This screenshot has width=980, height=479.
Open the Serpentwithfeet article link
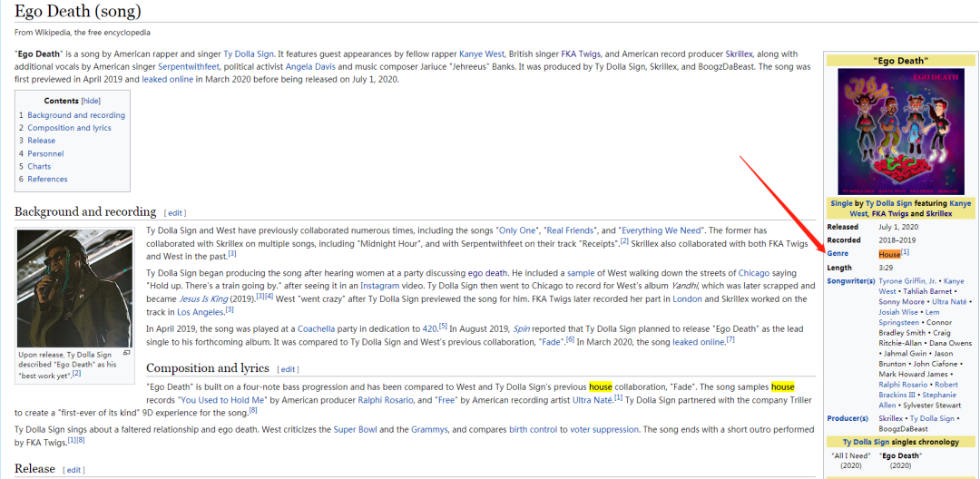pyautogui.click(x=189, y=66)
